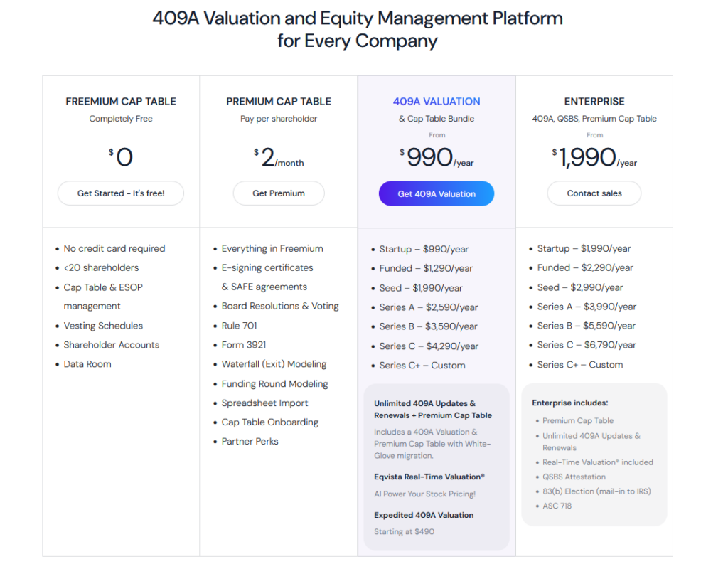Select Partner Perks in Premium list
This screenshot has height=564, width=728.
250,442
